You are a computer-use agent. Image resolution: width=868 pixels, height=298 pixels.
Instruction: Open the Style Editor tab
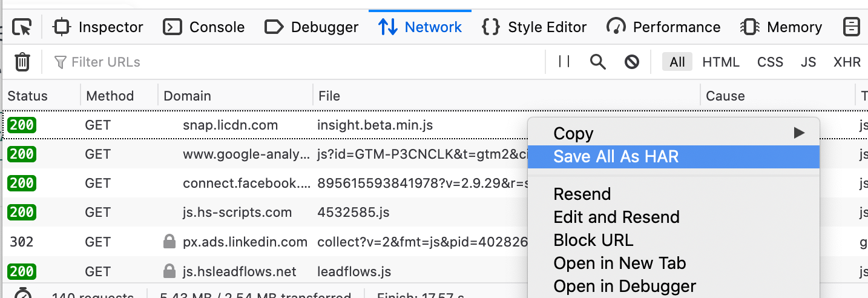(534, 27)
